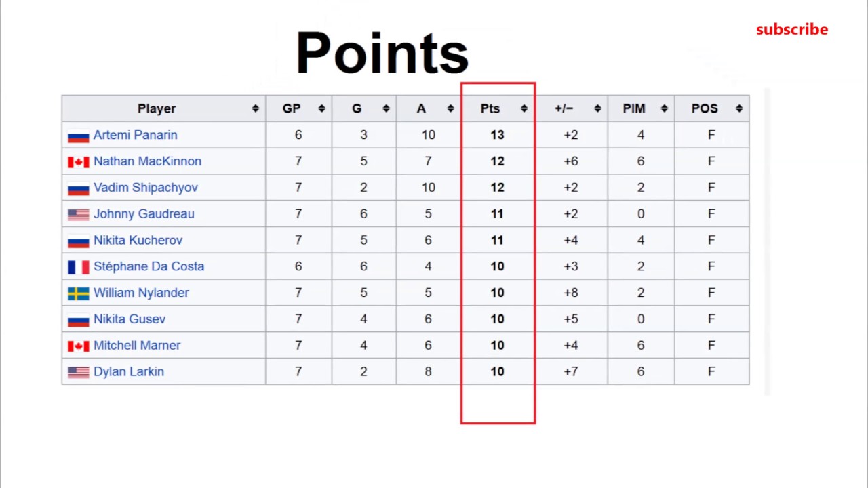Open Johnny Gaudreau player link
This screenshot has height=488, width=868.
click(x=144, y=214)
